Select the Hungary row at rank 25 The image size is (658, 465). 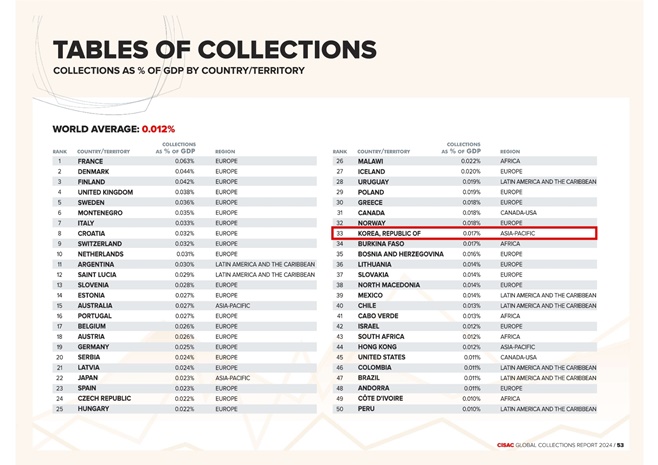[184, 409]
